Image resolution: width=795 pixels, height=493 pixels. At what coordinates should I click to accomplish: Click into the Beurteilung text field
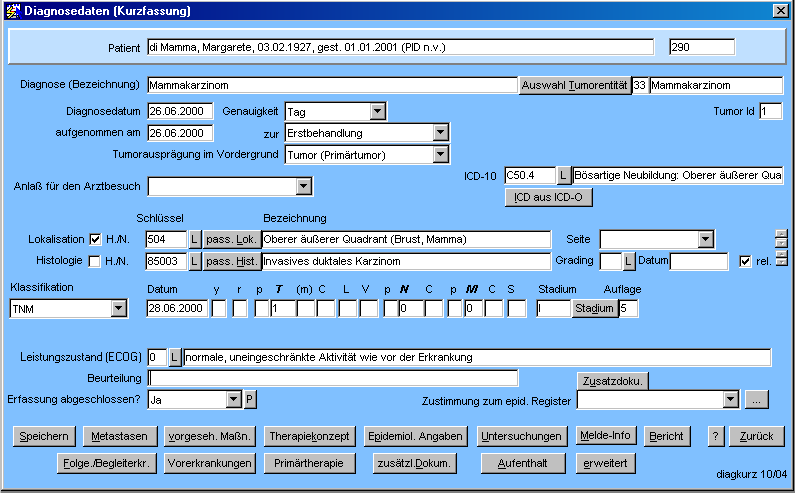click(332, 378)
